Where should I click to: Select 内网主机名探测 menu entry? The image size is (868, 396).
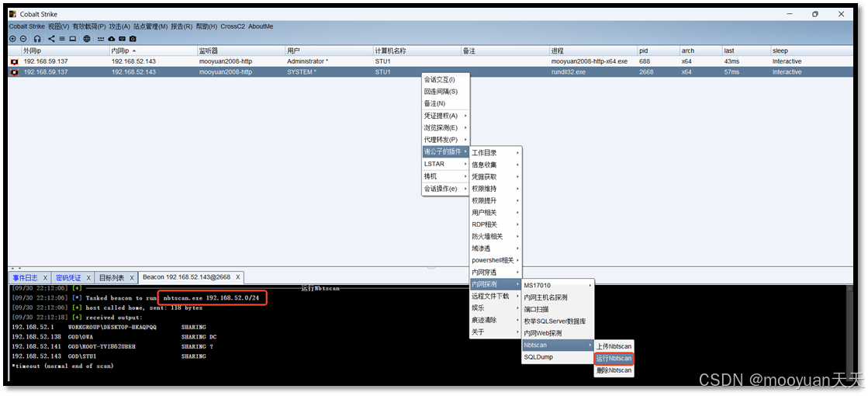point(558,297)
